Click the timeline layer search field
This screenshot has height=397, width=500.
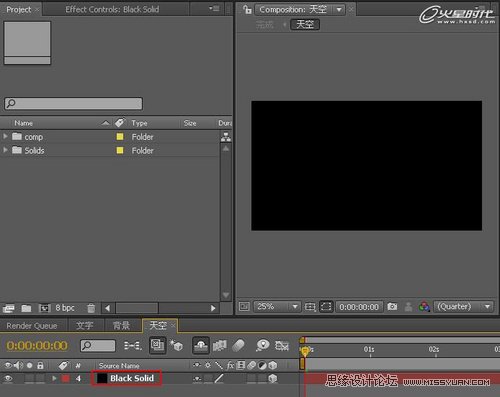point(98,346)
